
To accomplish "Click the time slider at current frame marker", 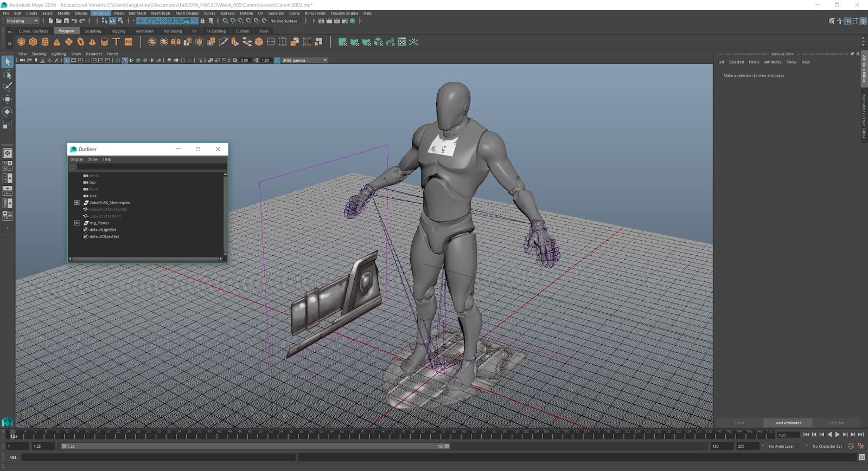I will coord(14,435).
